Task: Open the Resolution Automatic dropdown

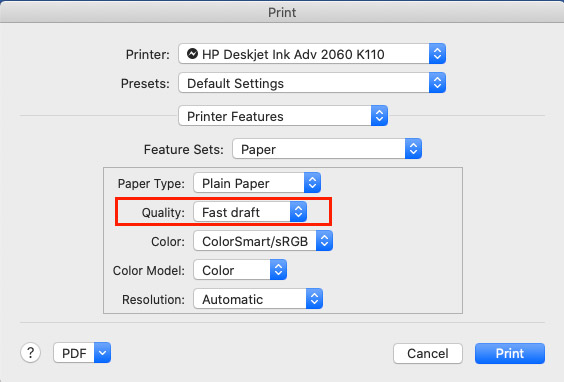Action: point(258,299)
